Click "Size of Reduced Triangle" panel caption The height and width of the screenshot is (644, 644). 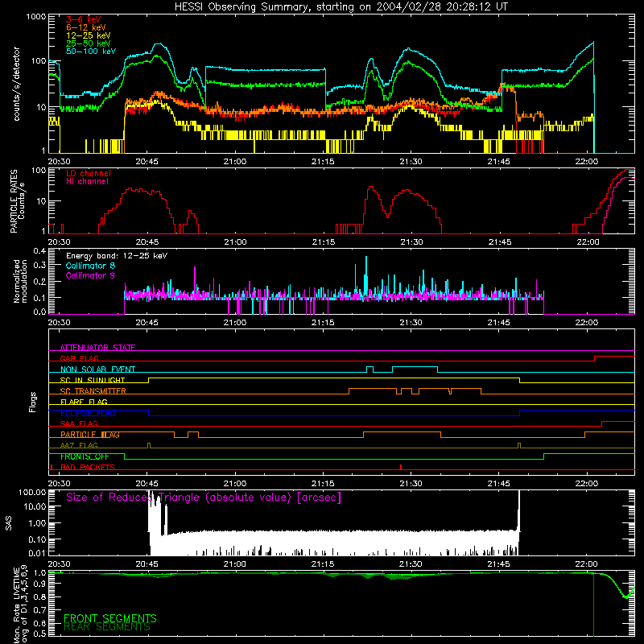[x=204, y=497]
